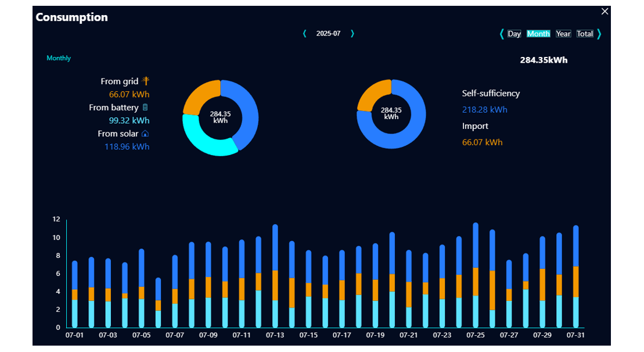The width and height of the screenshot is (644, 352).
Task: Click the Import label on the right donut legend
Action: tap(475, 126)
